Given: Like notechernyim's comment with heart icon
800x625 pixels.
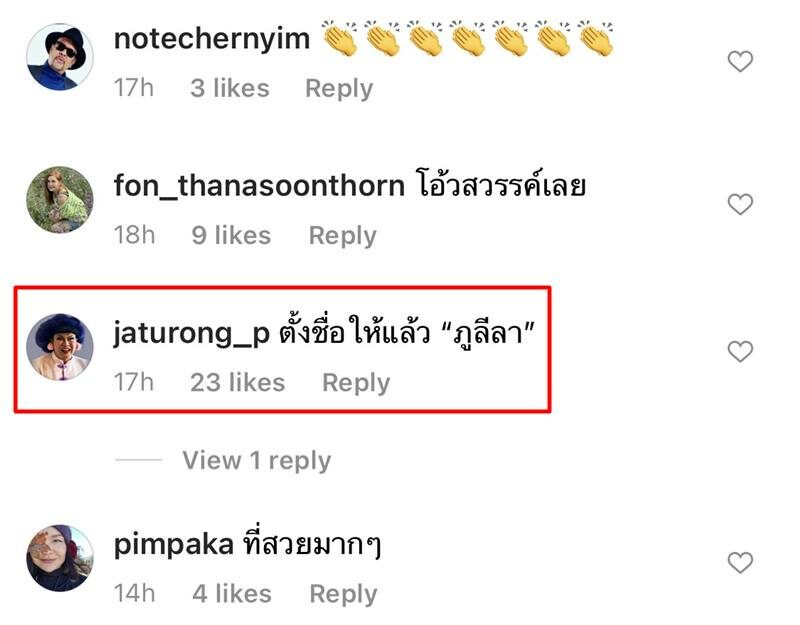Looking at the screenshot, I should click(x=740, y=61).
